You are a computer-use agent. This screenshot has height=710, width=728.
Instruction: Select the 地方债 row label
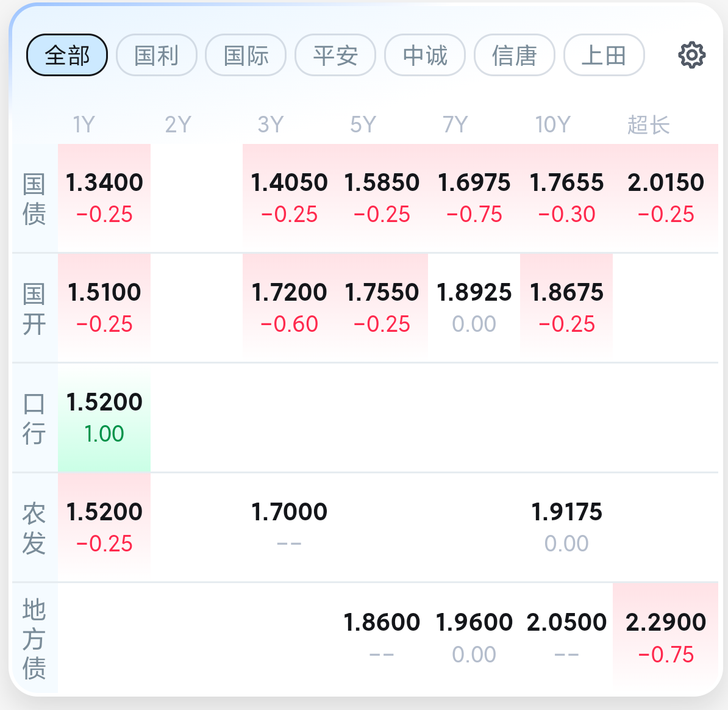[x=34, y=638]
